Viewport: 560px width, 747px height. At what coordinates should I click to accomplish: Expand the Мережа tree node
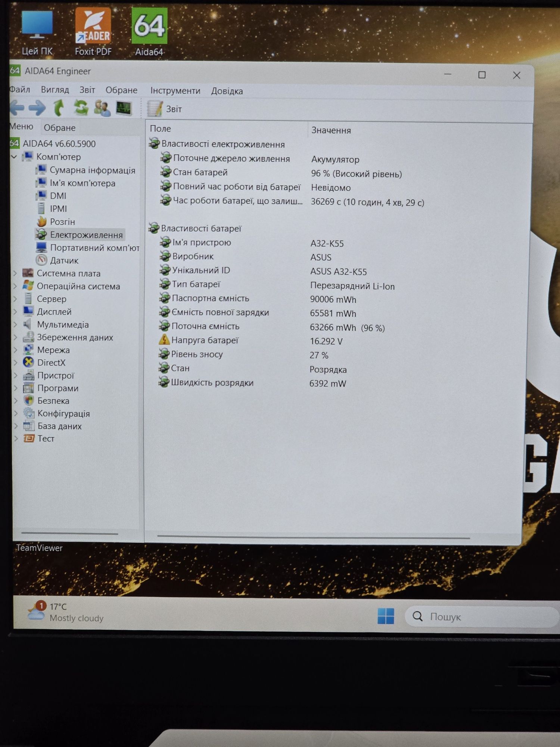coord(15,350)
